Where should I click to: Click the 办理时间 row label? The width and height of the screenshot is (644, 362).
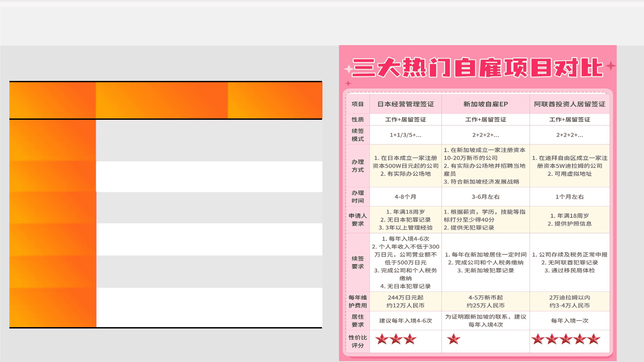[x=358, y=197]
